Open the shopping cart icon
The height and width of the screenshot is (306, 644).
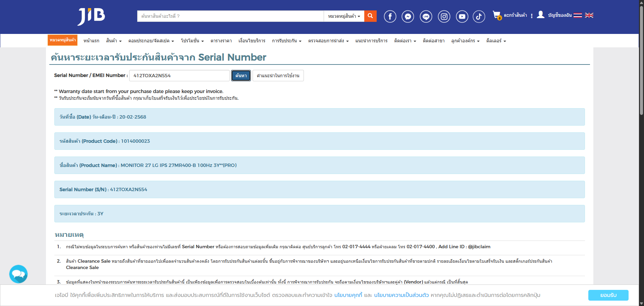click(x=497, y=15)
